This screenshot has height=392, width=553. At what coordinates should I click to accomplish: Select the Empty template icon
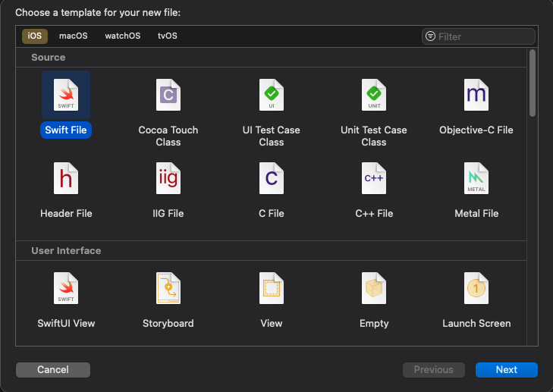click(x=374, y=288)
